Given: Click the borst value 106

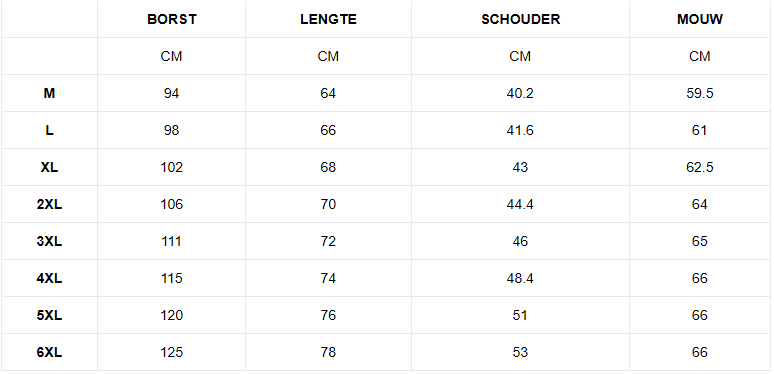Looking at the screenshot, I should (x=172, y=204).
